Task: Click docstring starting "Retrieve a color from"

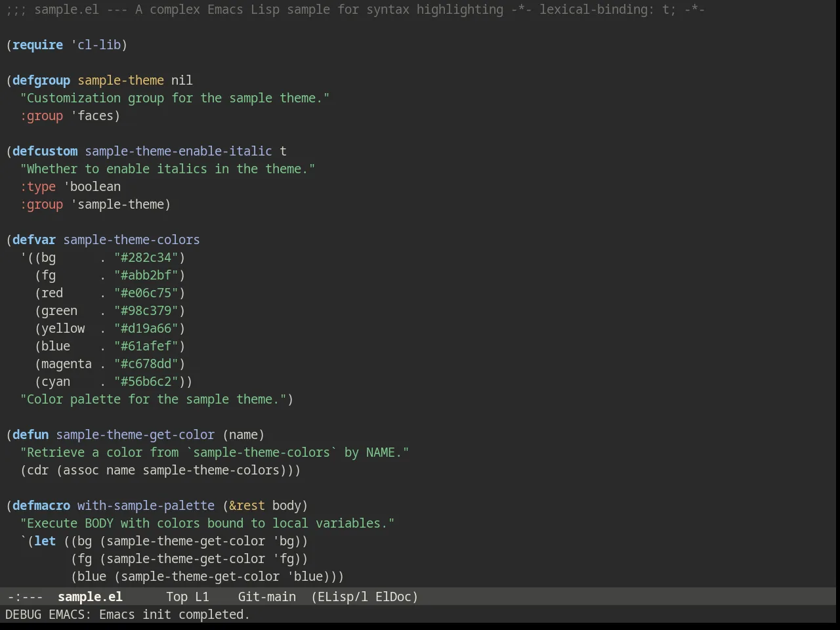Action: [x=215, y=452]
